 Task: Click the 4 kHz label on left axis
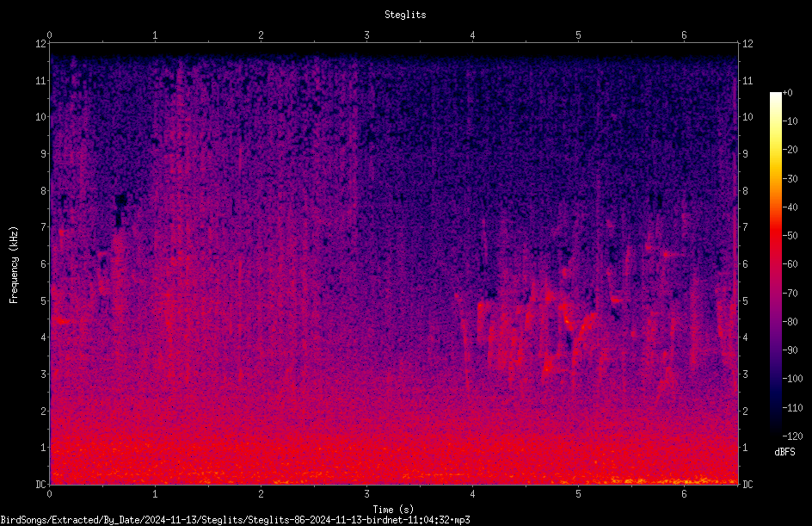click(x=44, y=337)
